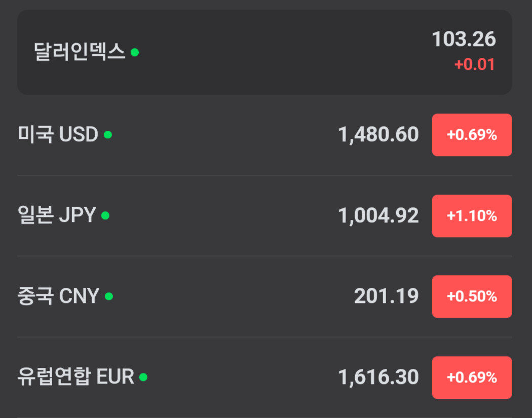Click the 103.26 dollar index value
Viewport: 532px width, 418px height.
tap(464, 40)
